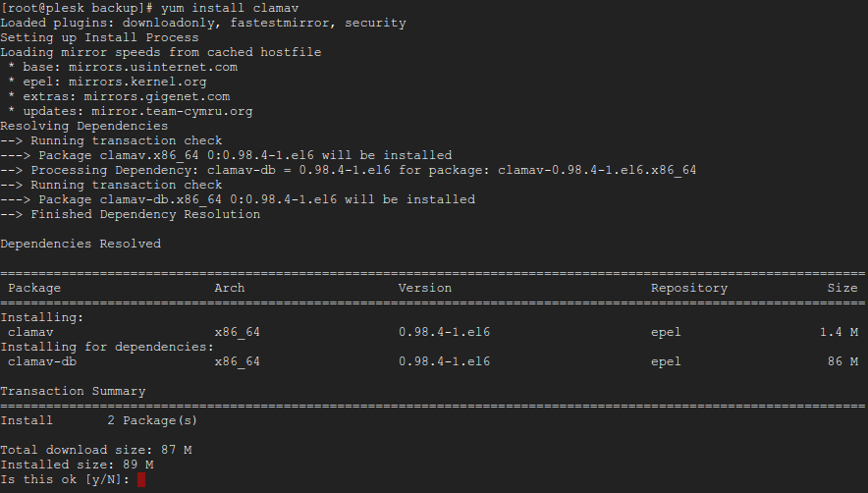The height and width of the screenshot is (493, 868).
Task: Click the "Total download size: 87 M" line
Action: point(96,450)
